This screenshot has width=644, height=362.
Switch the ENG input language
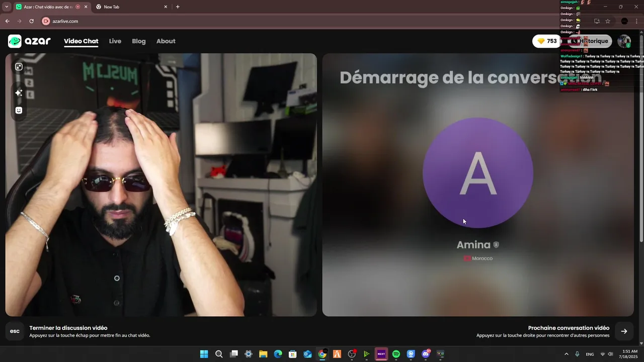(590, 354)
